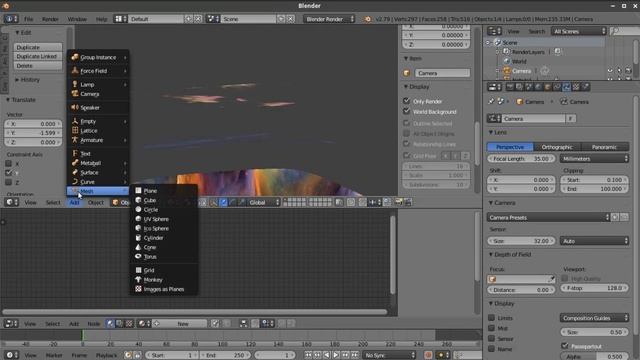This screenshot has height=360, width=640.
Task: Open Global orientation dropdown
Action: (264, 202)
